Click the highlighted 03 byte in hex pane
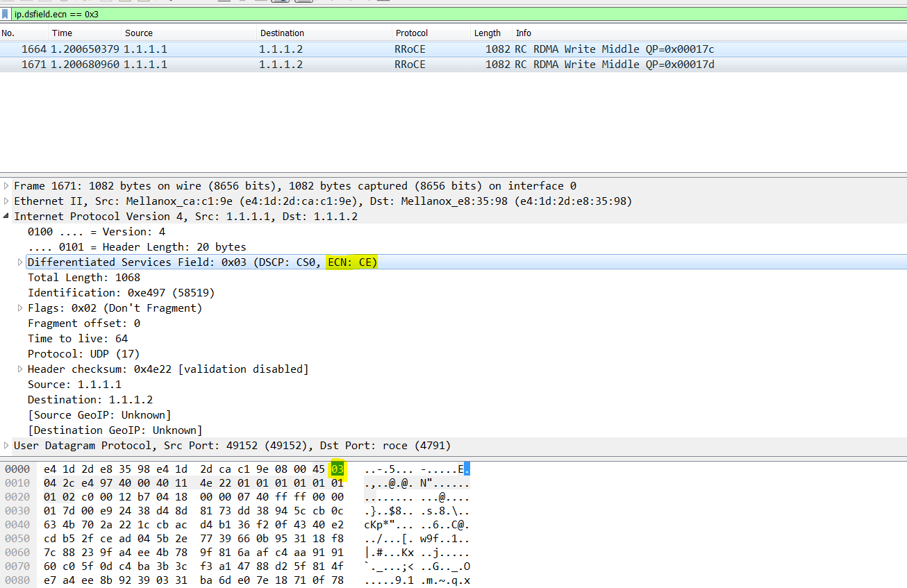The height and width of the screenshot is (588, 907). point(336,469)
